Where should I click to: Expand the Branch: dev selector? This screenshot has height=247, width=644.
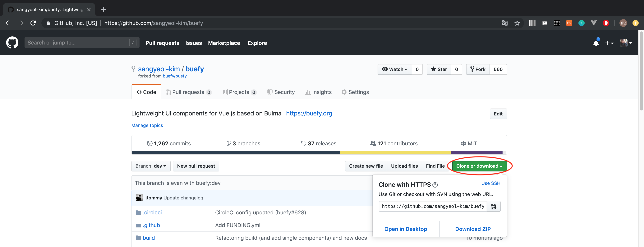(x=151, y=166)
